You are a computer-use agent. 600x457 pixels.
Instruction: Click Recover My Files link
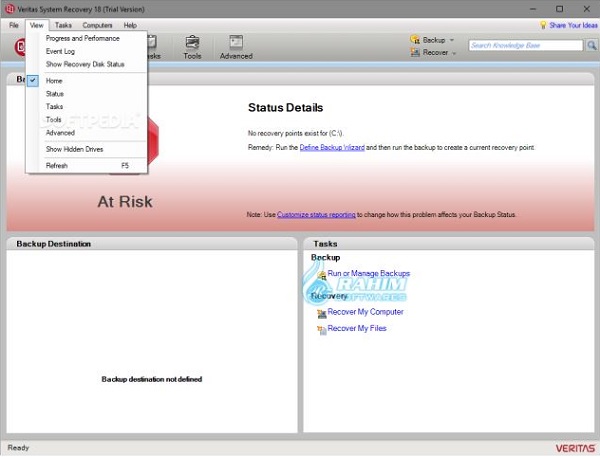[357, 328]
